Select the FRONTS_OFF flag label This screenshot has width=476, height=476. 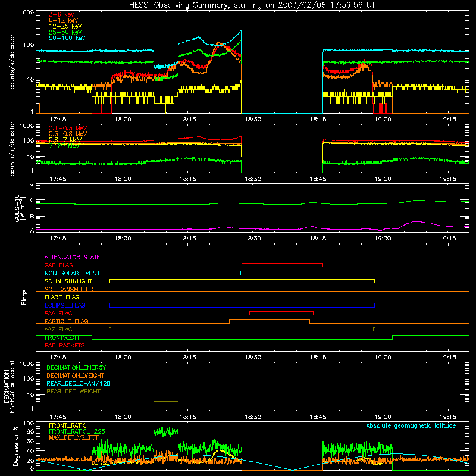(x=62, y=337)
